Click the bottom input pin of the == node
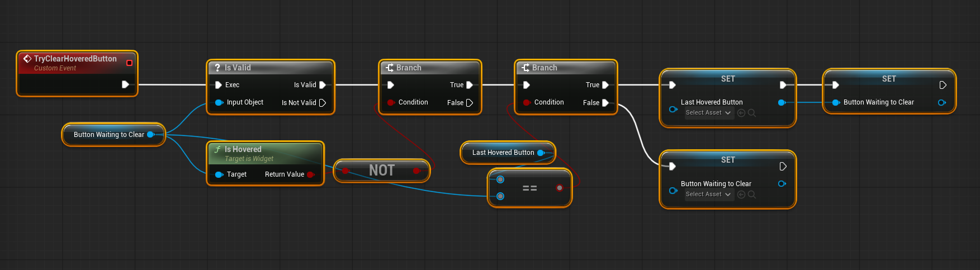980x270 pixels. [500, 196]
